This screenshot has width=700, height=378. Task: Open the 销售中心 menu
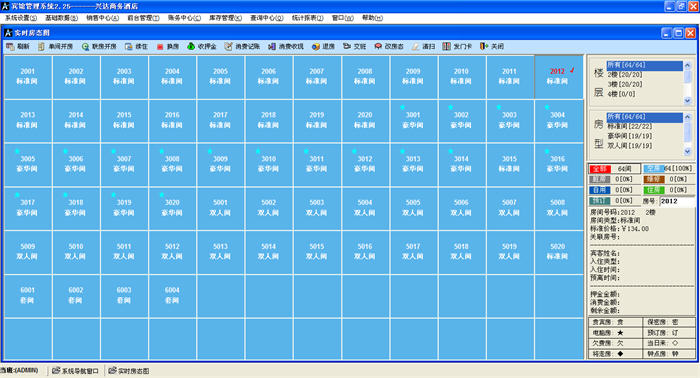click(x=102, y=18)
